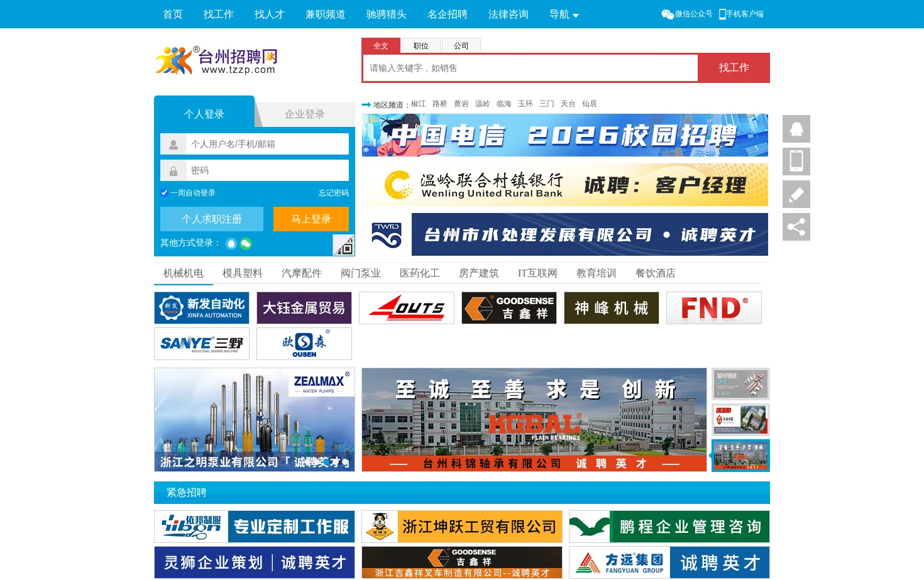The width and height of the screenshot is (924, 580).
Task: Switch to the 个人登录 tab
Action: click(204, 114)
